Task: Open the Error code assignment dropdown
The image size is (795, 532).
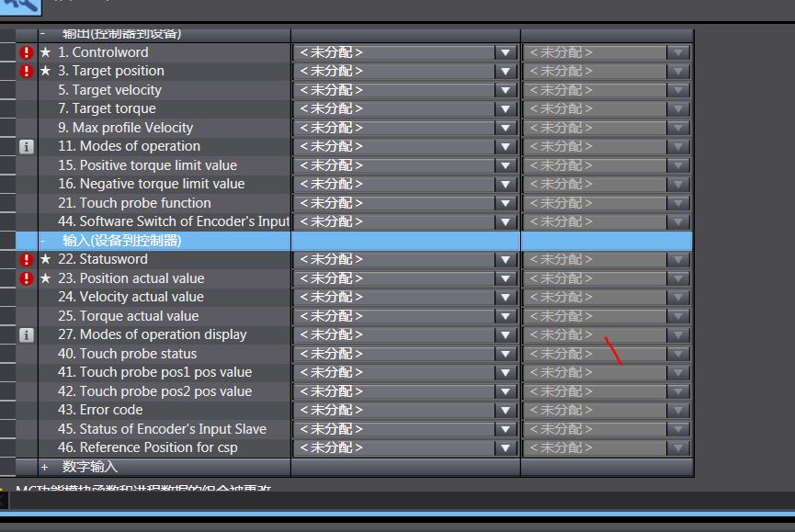Action: pos(505,410)
